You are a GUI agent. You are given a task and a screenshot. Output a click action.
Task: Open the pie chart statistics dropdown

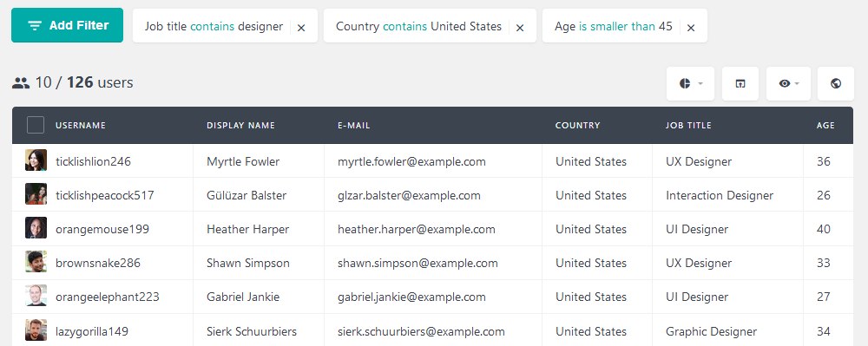click(x=690, y=83)
